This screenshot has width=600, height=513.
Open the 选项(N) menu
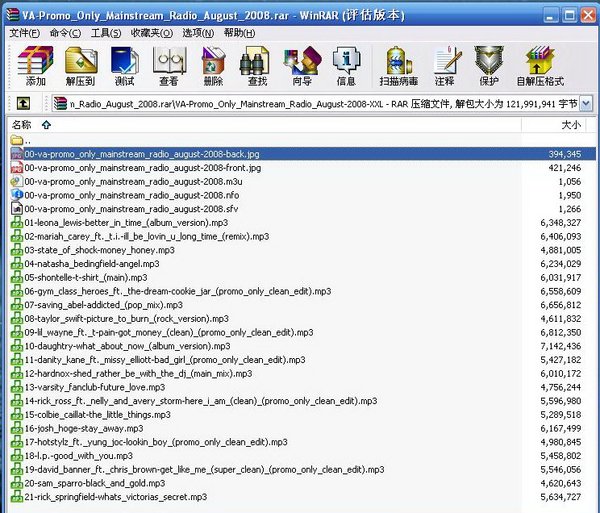click(198, 33)
